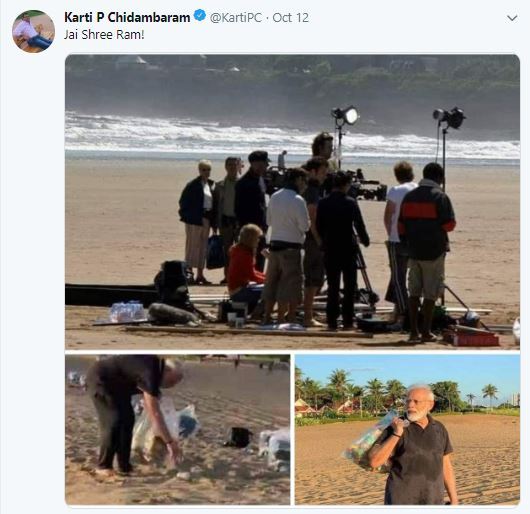Viewport: 530px width, 514px height.
Task: Open Karti P Chidambaram's profile picture
Action: (x=33, y=31)
